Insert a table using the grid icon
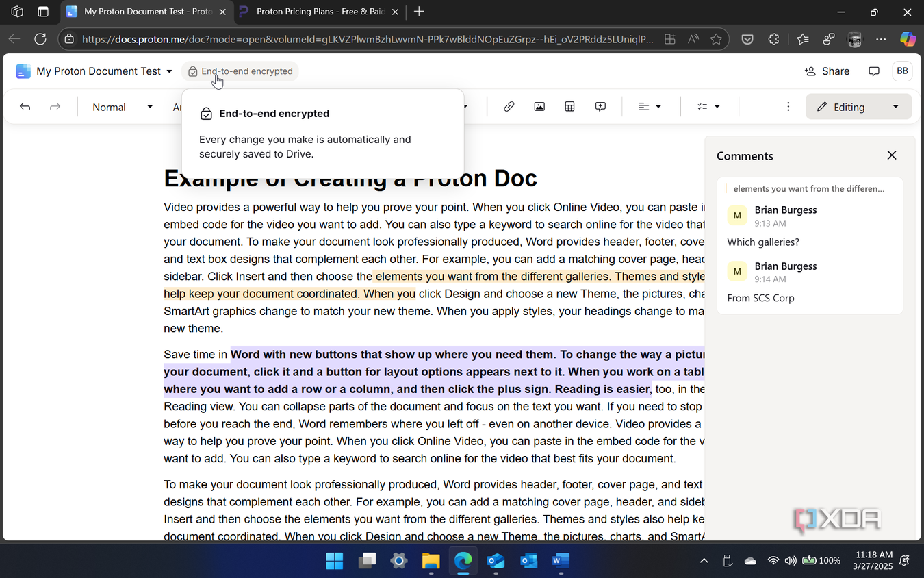This screenshot has width=924, height=578. click(569, 107)
